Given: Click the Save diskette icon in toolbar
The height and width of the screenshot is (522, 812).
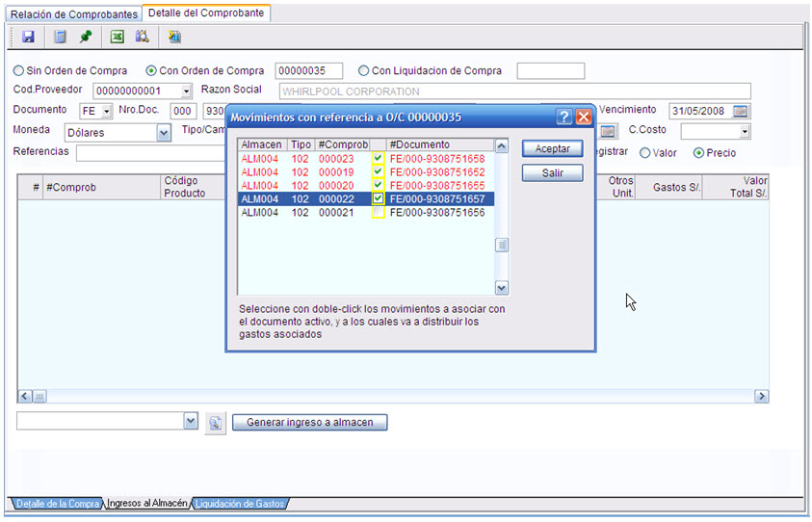Looking at the screenshot, I should [28, 37].
